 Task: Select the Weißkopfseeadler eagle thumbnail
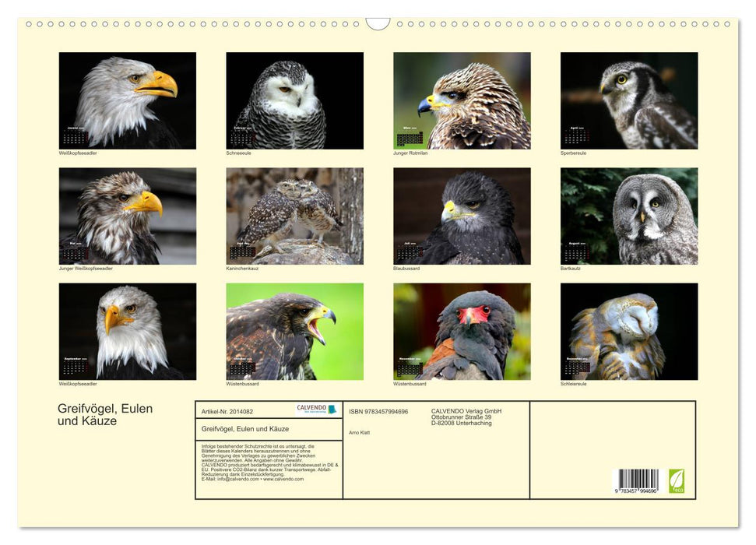[126, 99]
